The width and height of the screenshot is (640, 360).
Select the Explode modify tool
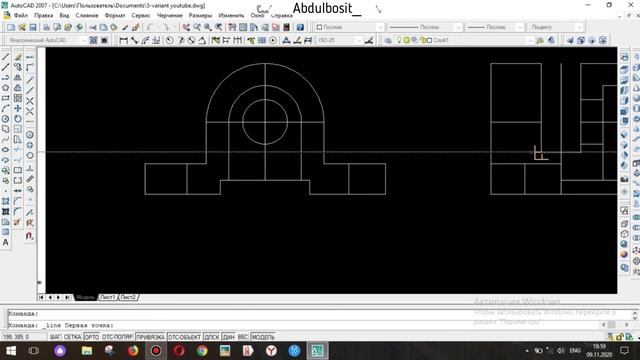(x=18, y=222)
